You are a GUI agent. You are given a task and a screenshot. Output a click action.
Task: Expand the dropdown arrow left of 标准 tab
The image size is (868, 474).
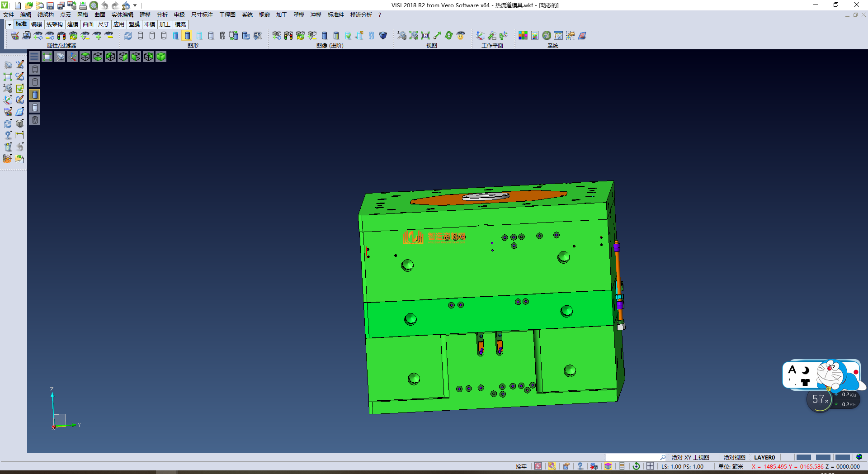(9, 24)
